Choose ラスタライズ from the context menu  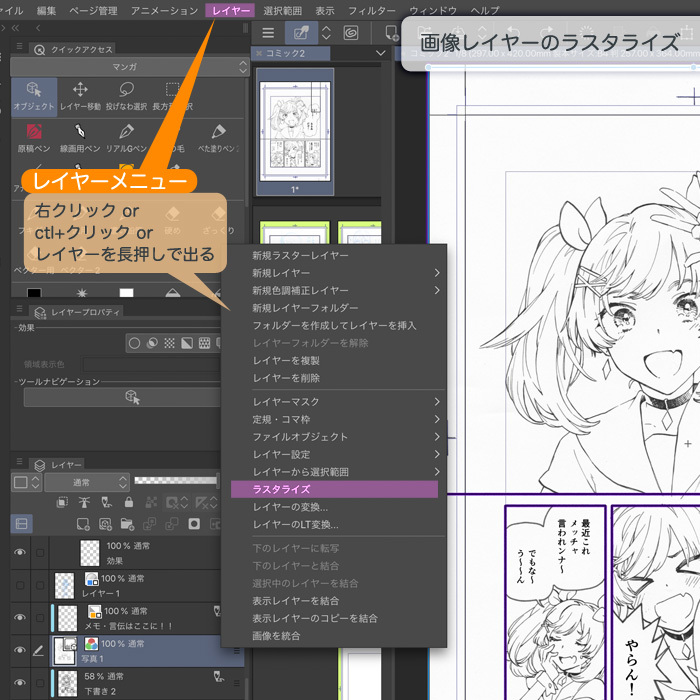click(334, 489)
